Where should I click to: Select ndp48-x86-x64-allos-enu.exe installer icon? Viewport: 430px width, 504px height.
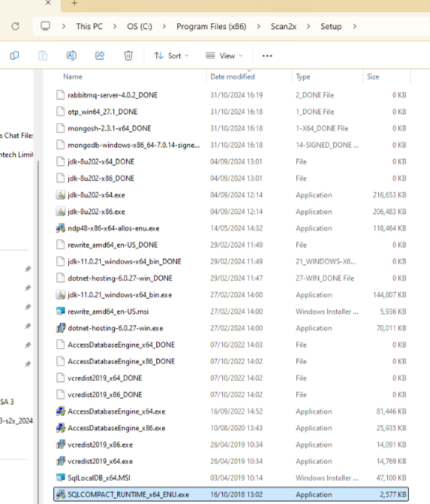(x=61, y=228)
